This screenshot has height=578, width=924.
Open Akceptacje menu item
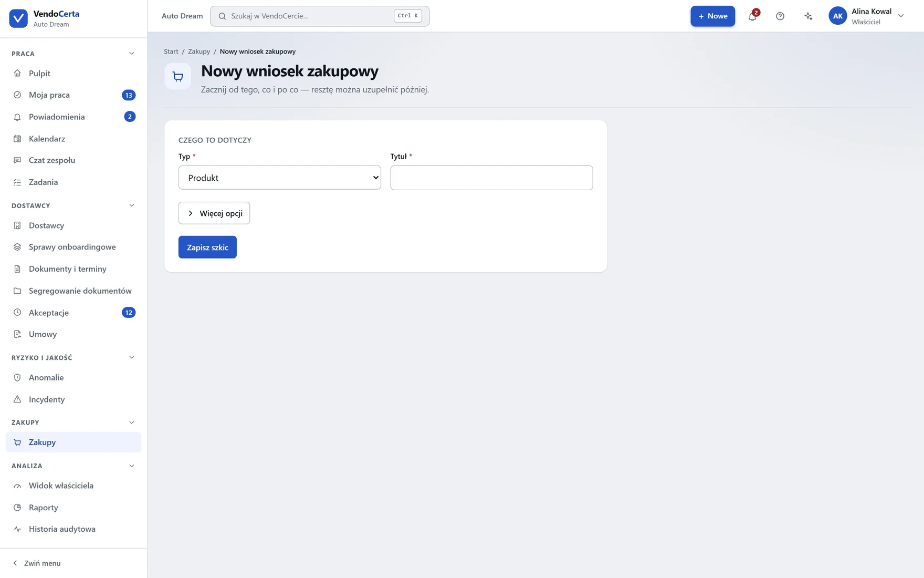(73, 313)
